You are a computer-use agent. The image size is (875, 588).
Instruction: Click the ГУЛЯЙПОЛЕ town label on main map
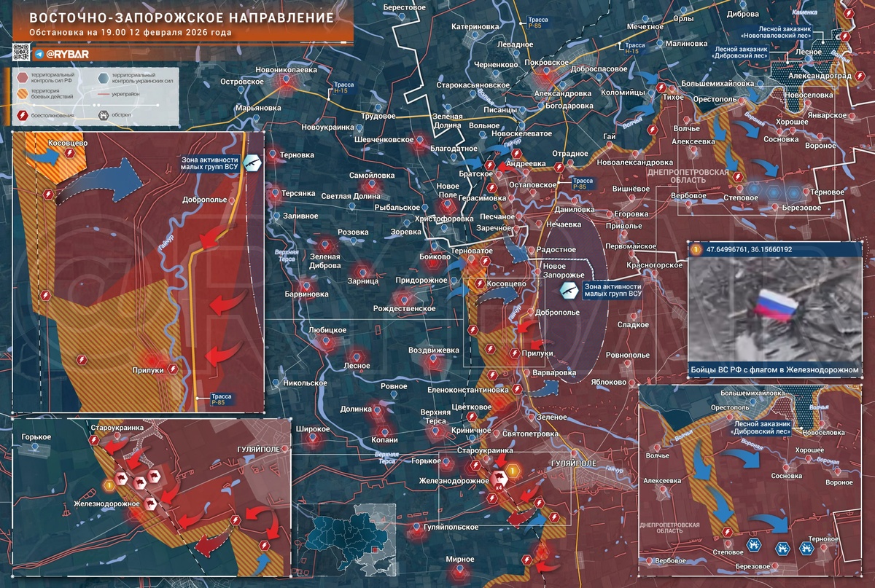click(x=574, y=463)
